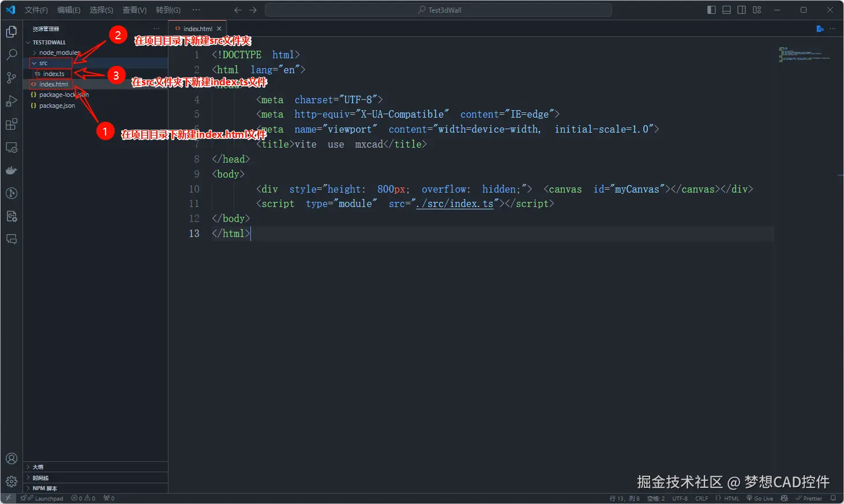The width and height of the screenshot is (844, 504).
Task: Select the index.html editor tab
Action: 197,29
